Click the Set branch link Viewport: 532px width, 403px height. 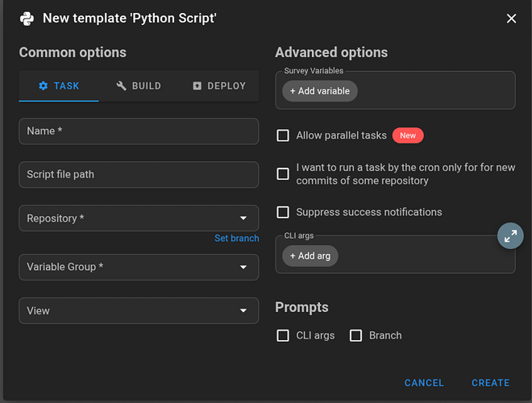[236, 239]
